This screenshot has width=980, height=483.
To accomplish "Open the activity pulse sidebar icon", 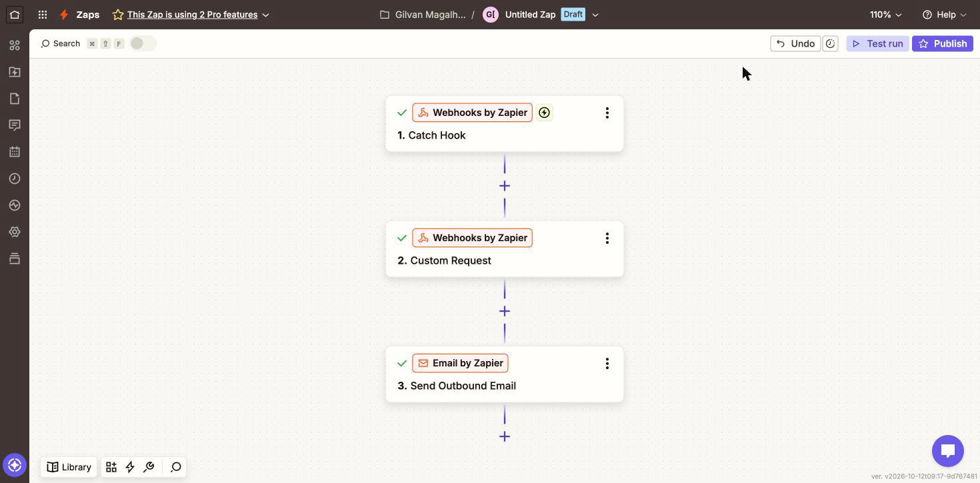I will (x=15, y=205).
